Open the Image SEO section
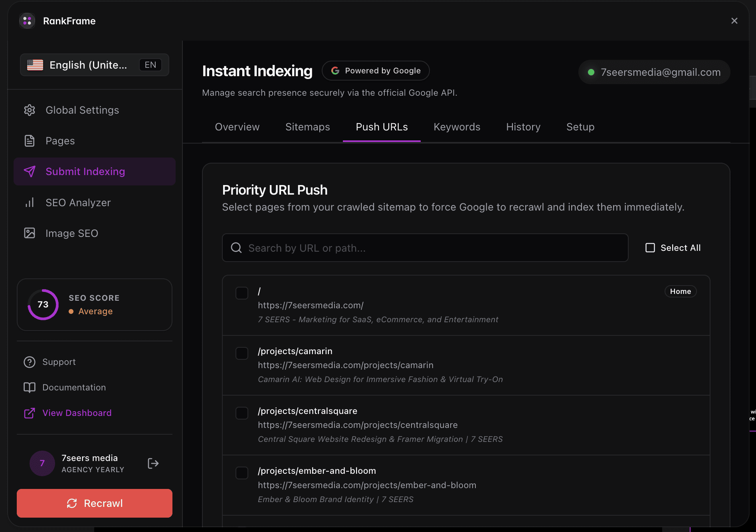The height and width of the screenshot is (532, 756). tap(95, 233)
